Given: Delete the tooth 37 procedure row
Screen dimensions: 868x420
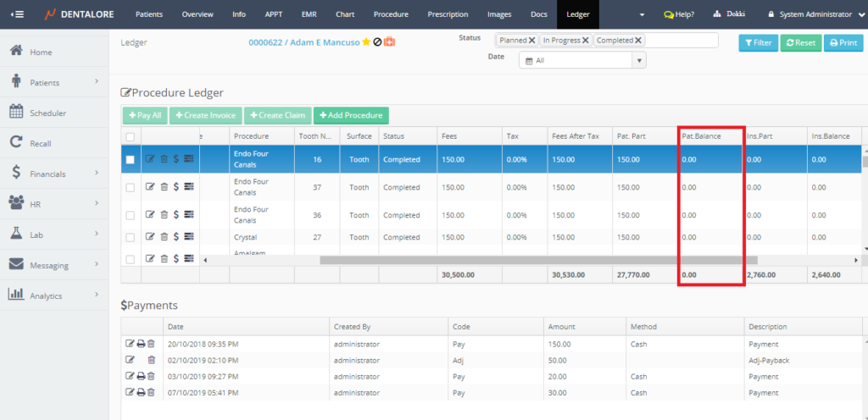Looking at the screenshot, I should point(164,188).
